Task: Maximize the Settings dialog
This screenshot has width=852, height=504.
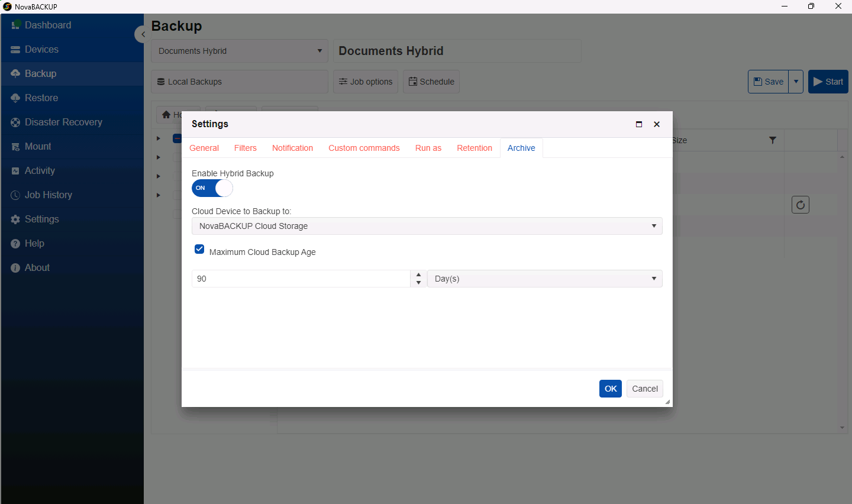Action: pyautogui.click(x=639, y=124)
